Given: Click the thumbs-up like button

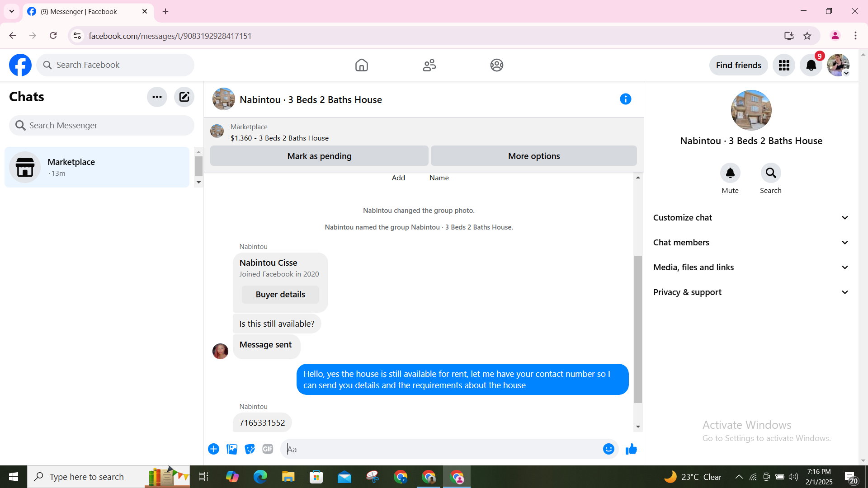Looking at the screenshot, I should (631, 449).
